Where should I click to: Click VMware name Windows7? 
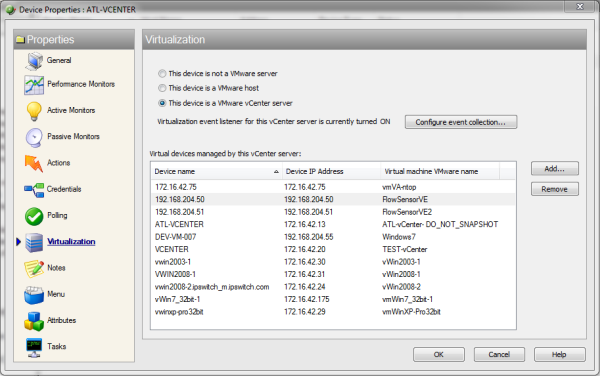[399, 237]
